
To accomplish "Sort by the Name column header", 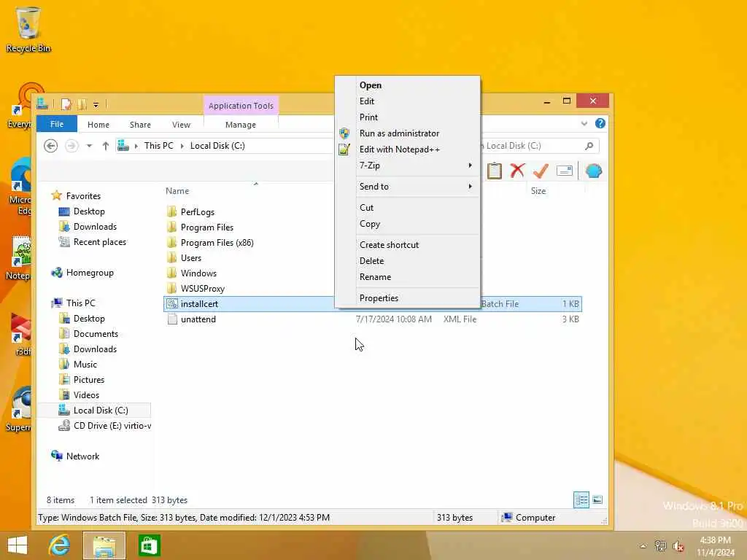I will click(x=177, y=191).
